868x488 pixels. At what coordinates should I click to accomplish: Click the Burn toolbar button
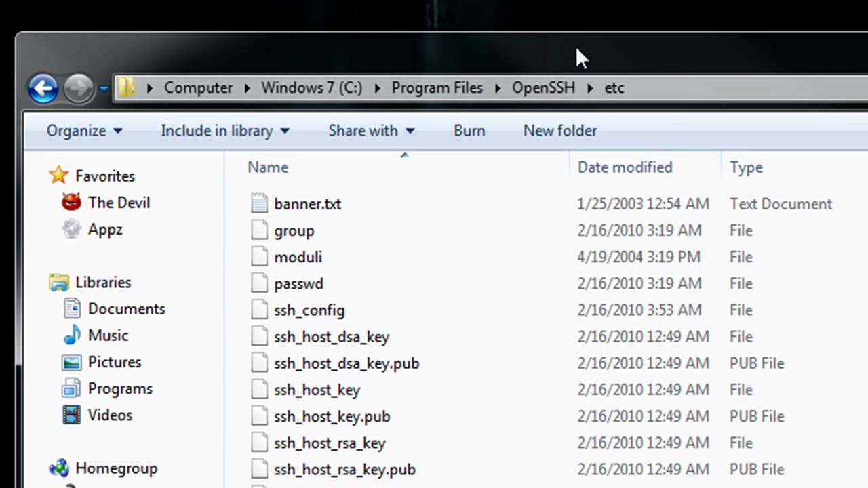[469, 131]
